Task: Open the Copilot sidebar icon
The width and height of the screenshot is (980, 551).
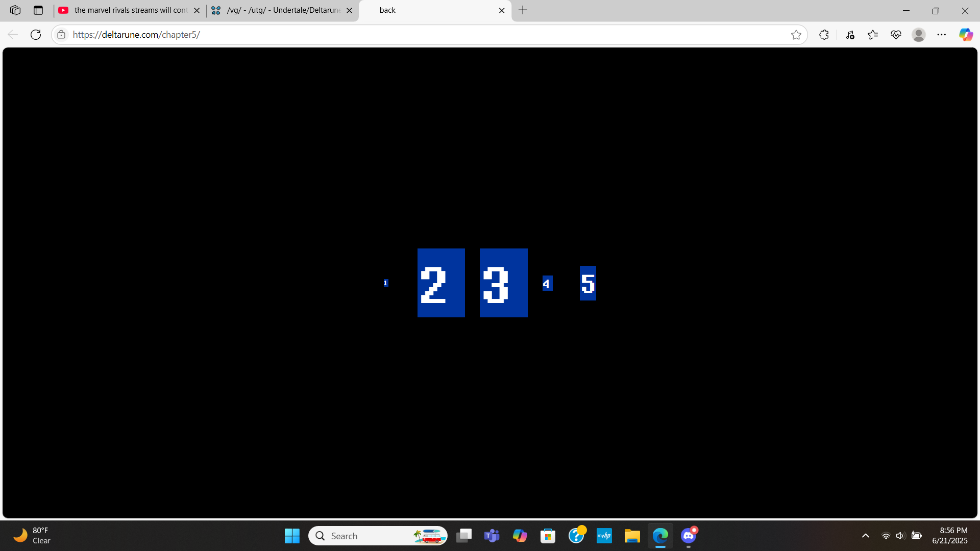Action: click(x=966, y=35)
